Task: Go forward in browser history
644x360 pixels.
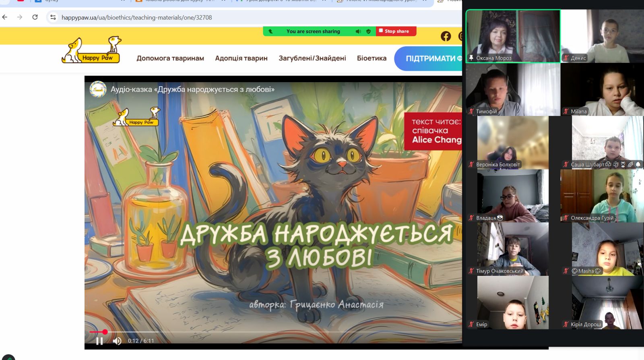Action: click(x=20, y=17)
